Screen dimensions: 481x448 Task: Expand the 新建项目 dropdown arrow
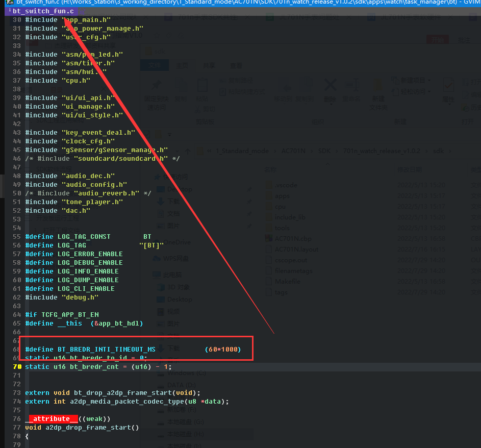(429, 81)
